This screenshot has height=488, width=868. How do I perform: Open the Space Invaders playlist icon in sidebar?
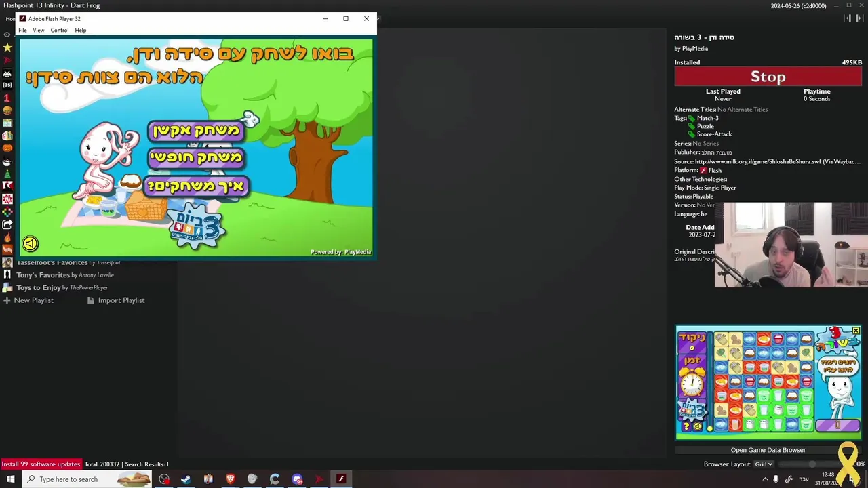coord(7,73)
